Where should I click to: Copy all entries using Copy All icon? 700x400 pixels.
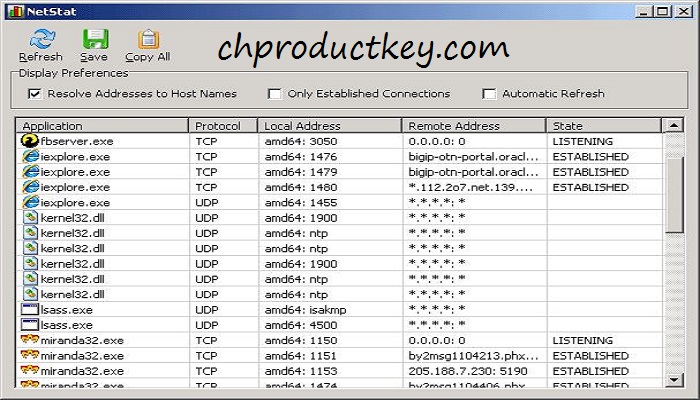(x=148, y=39)
